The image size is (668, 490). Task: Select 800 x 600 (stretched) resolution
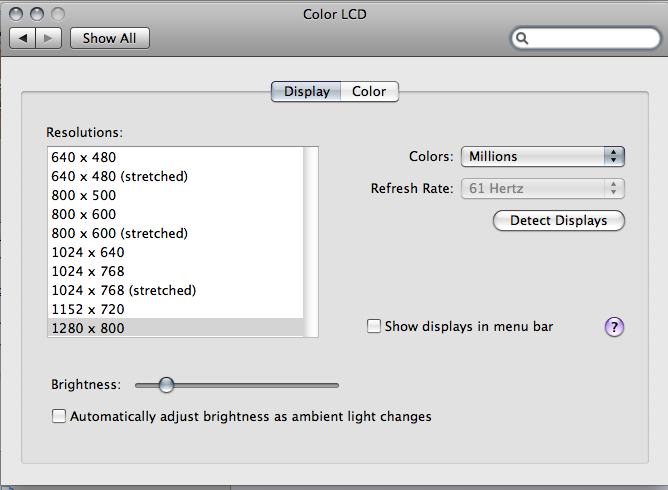(176, 233)
